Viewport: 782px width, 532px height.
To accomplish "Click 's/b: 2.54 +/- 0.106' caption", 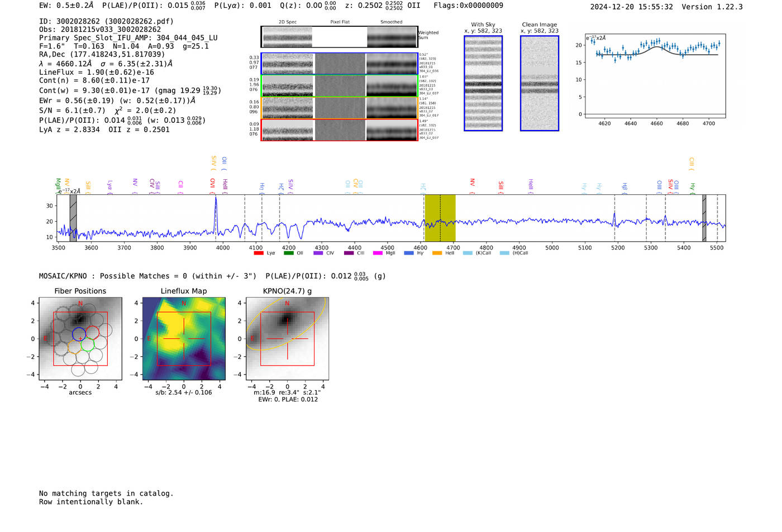I will 184,392.
